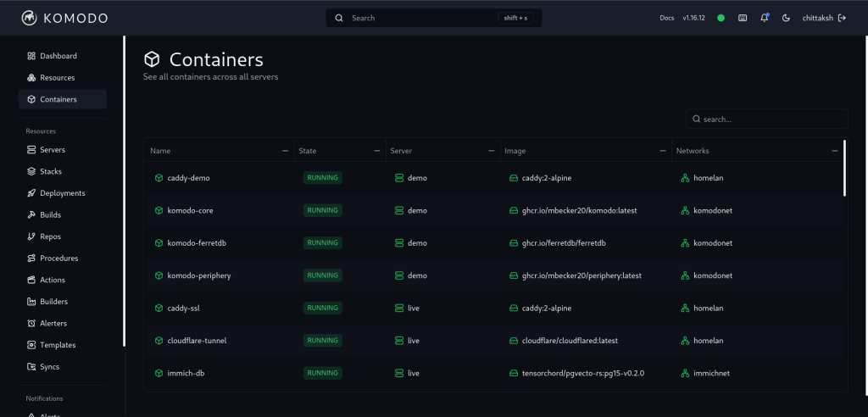Viewport: 868px width, 417px height.
Task: Navigate to Builds in the sidebar
Action: (x=63, y=214)
